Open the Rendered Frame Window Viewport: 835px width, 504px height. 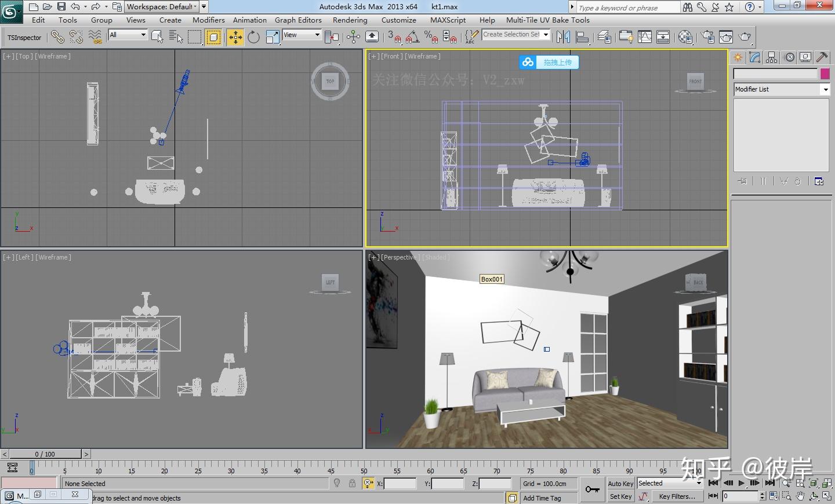pyautogui.click(x=726, y=37)
